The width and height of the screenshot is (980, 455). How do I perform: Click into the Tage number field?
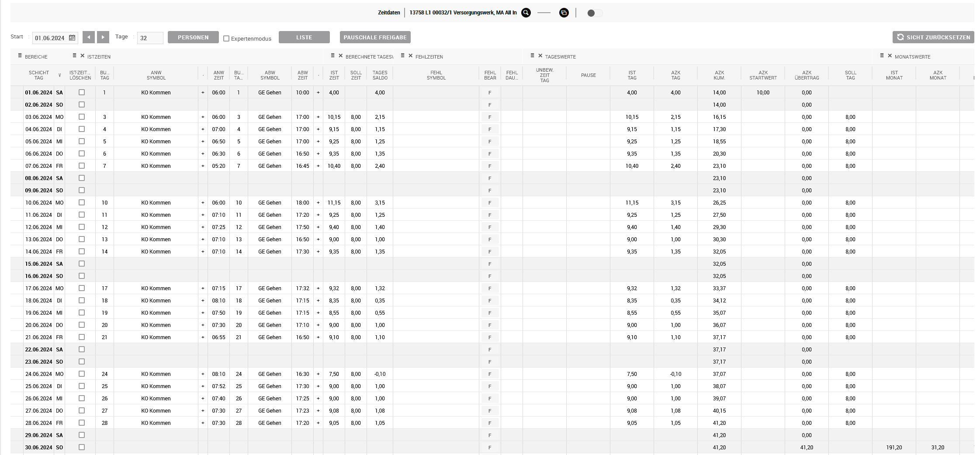(150, 38)
